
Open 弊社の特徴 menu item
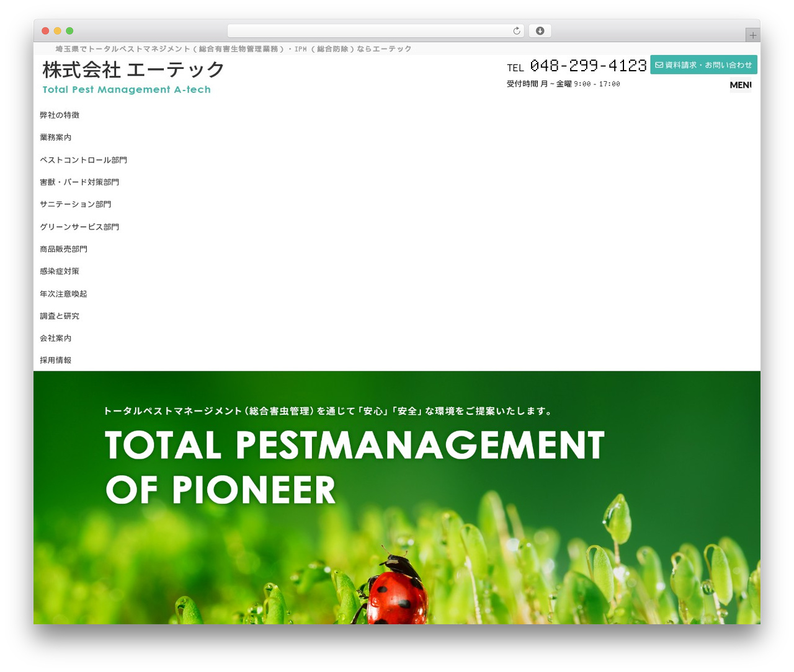pos(60,115)
